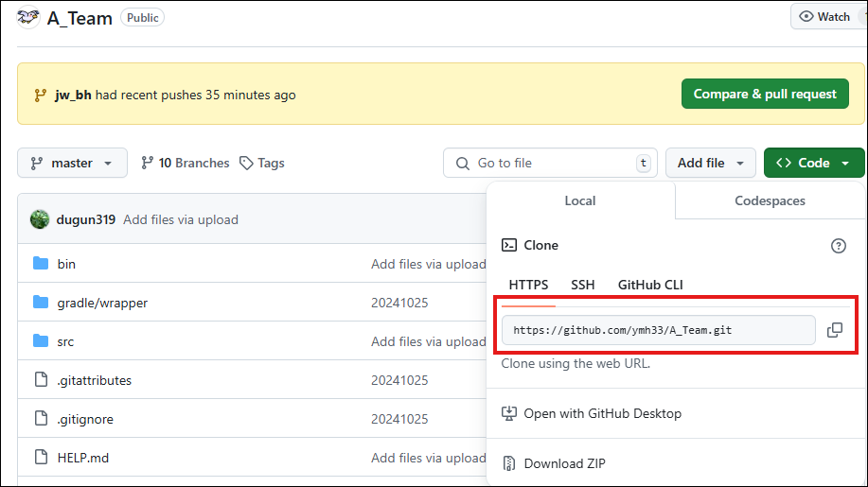This screenshot has width=868, height=487.
Task: Click the zip file icon beside Download ZIP
Action: (508, 463)
